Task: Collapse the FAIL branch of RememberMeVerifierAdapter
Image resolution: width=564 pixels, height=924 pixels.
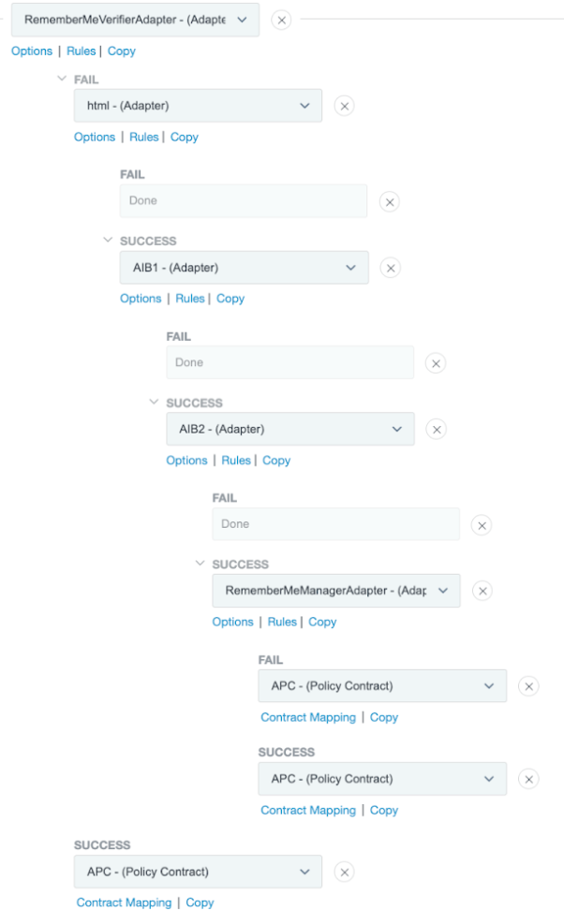Action: point(59,81)
